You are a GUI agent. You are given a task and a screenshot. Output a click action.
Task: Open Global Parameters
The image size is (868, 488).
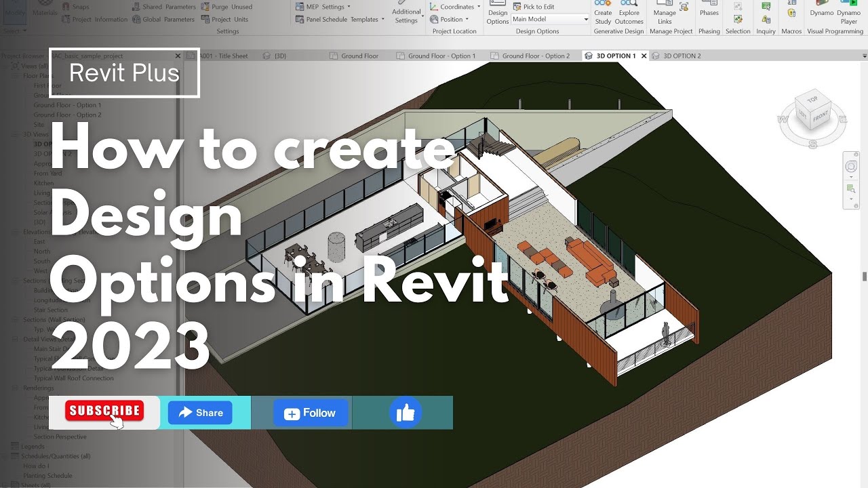click(163, 19)
